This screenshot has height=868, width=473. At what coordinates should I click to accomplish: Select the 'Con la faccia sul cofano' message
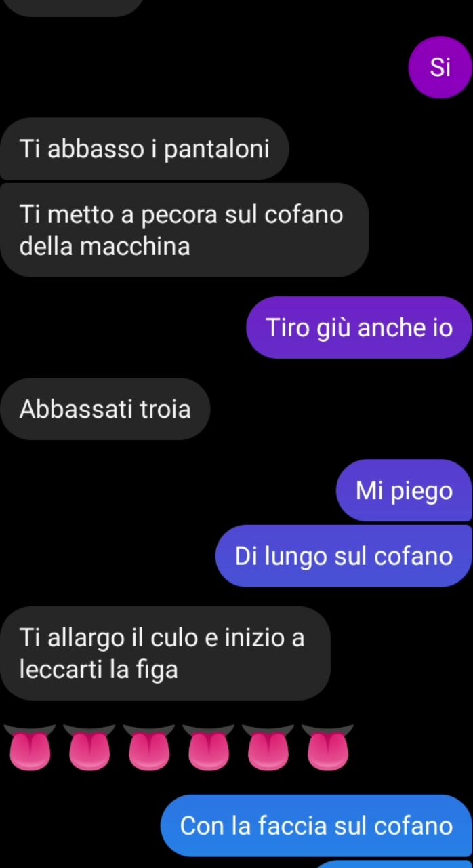316,826
